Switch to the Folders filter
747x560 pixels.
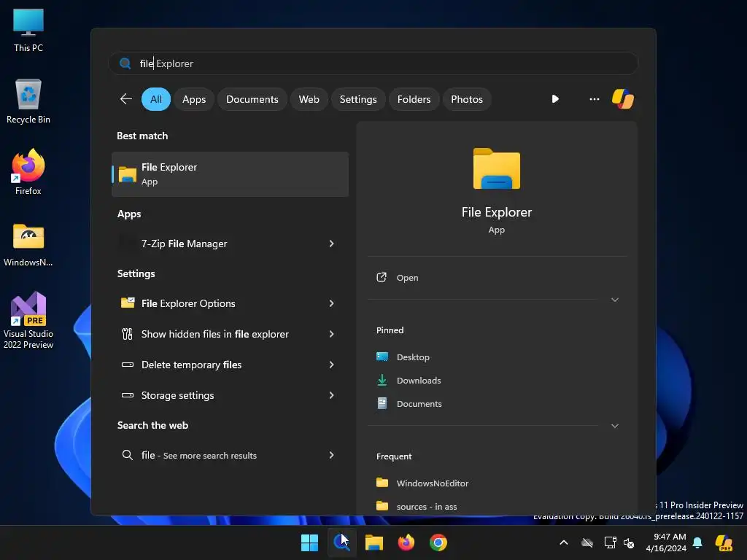[414, 99]
